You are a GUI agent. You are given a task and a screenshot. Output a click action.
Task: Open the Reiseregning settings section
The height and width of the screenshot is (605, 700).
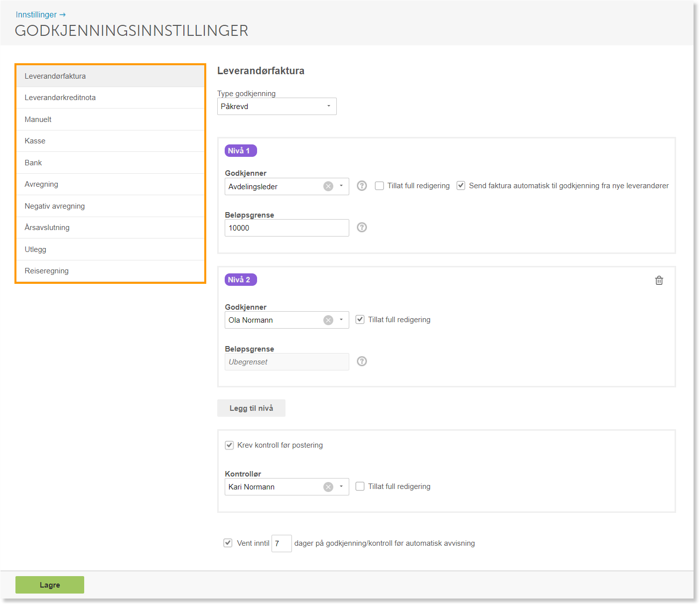[111, 271]
